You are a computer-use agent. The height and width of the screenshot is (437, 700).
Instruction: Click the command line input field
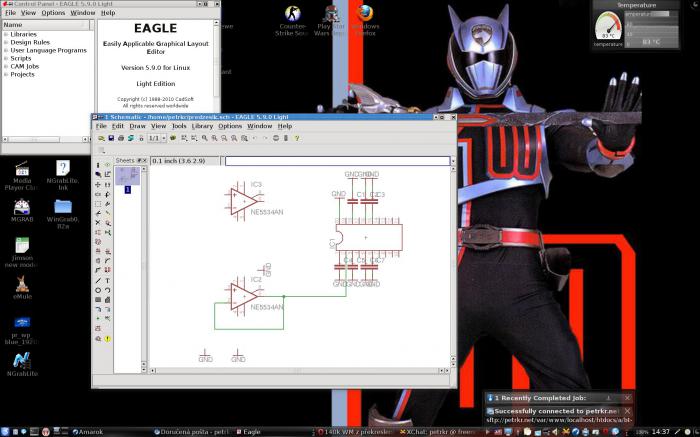point(338,161)
